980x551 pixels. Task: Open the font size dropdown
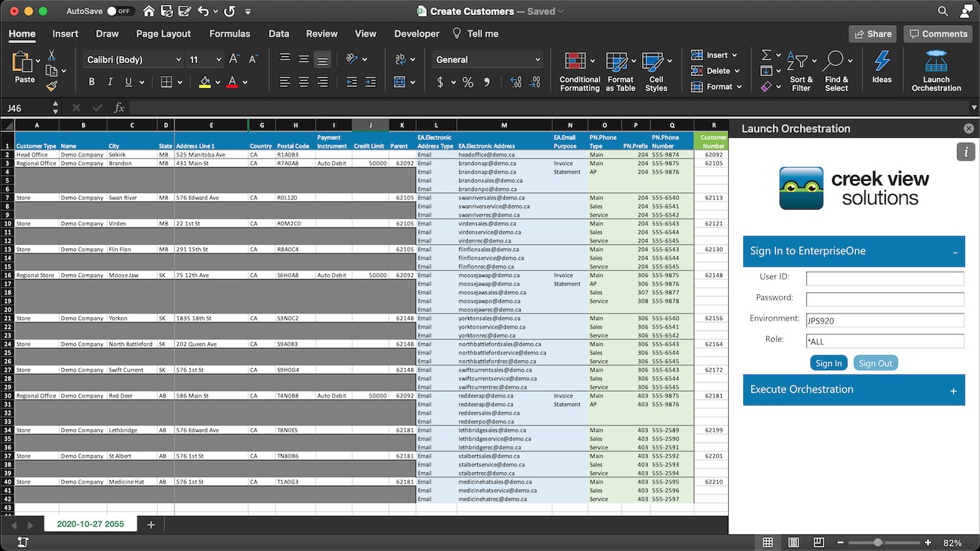click(218, 60)
